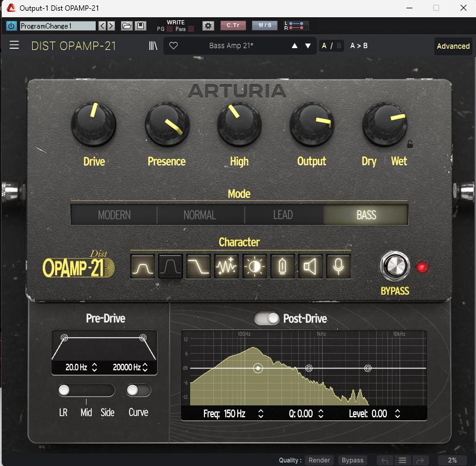The width and height of the screenshot is (476, 466).
Task: Select the next program arrow
Action: [x=111, y=26]
